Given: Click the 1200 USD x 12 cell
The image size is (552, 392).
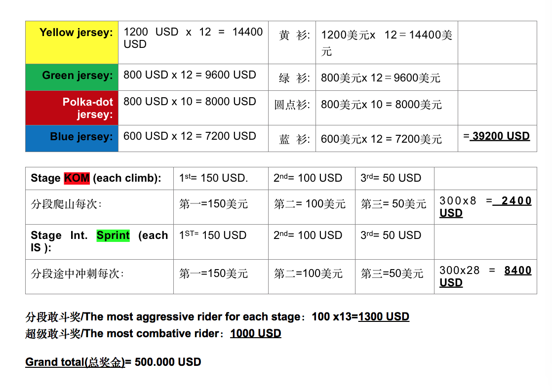Looking at the screenshot, I should pos(193,42).
